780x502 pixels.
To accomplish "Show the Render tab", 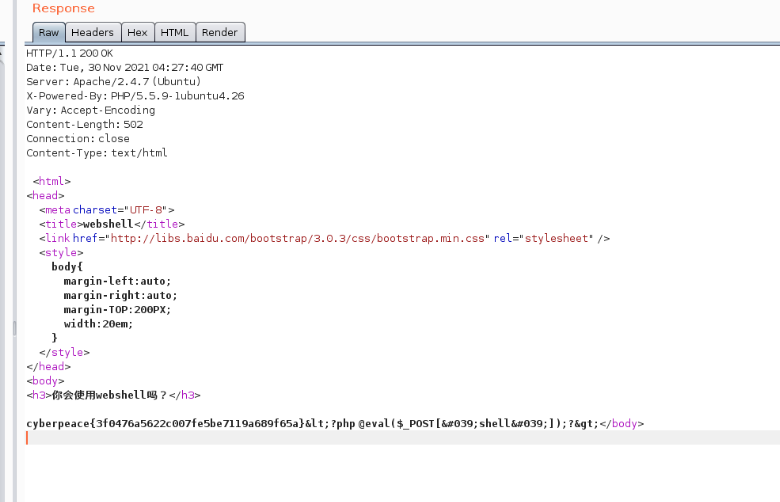I will [x=220, y=32].
